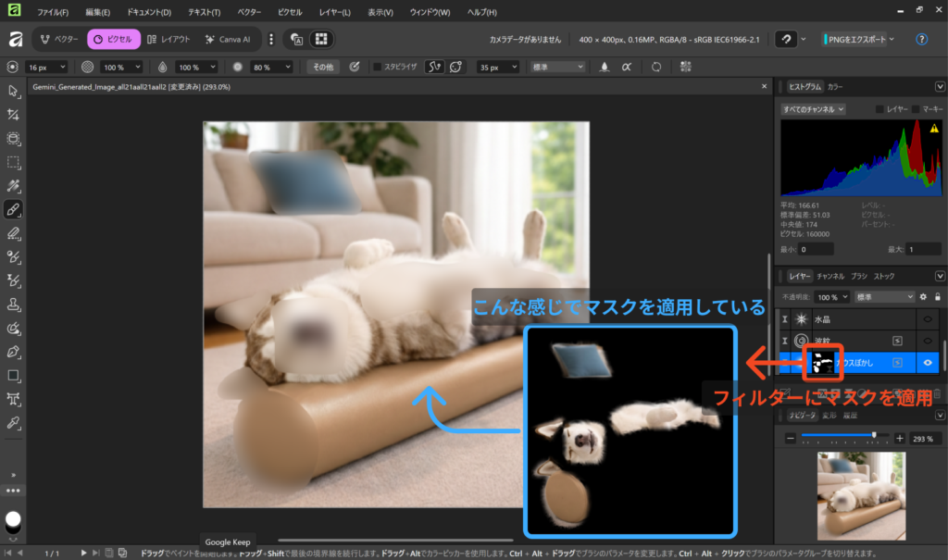Switch to the ベクター studio
The height and width of the screenshot is (560, 948).
[x=60, y=40]
